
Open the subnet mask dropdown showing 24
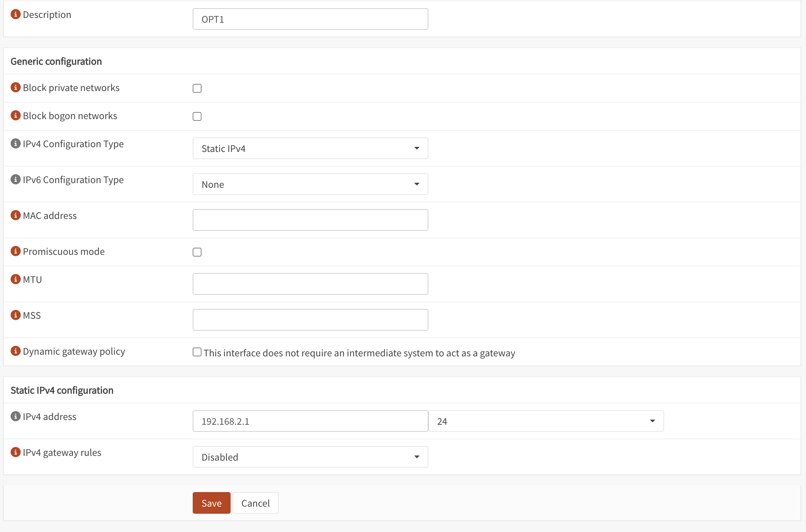click(546, 421)
